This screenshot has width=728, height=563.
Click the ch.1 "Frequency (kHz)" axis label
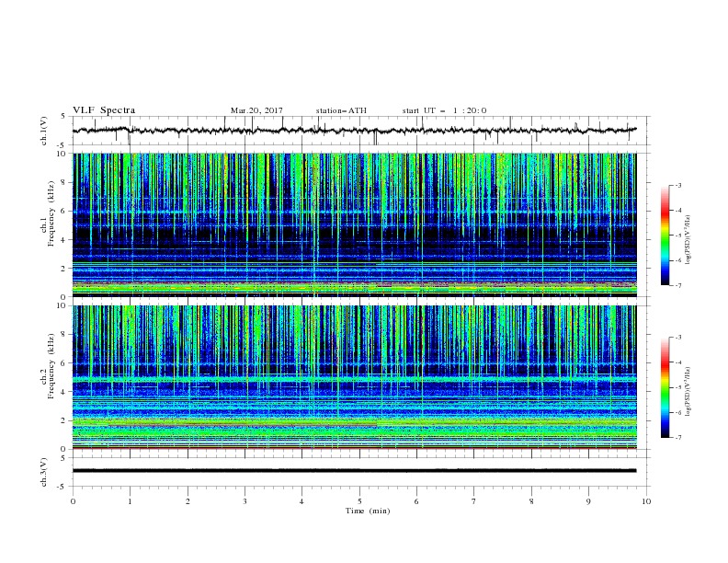[51, 214]
